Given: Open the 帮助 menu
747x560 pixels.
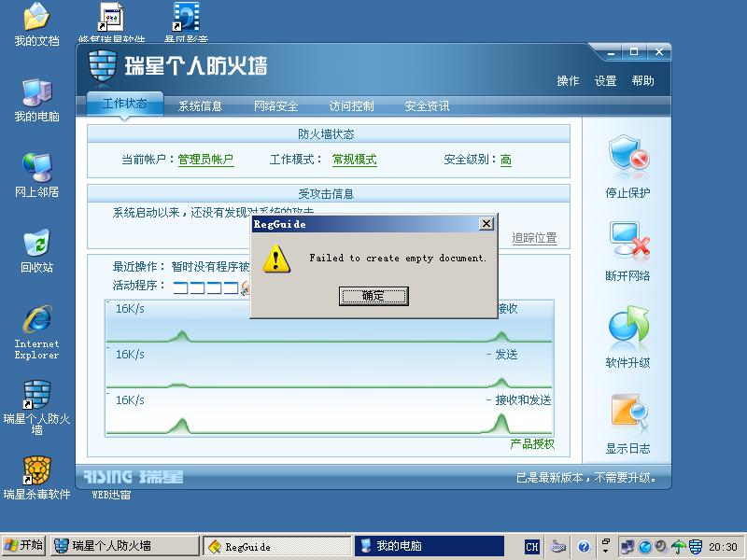Looking at the screenshot, I should pos(642,81).
